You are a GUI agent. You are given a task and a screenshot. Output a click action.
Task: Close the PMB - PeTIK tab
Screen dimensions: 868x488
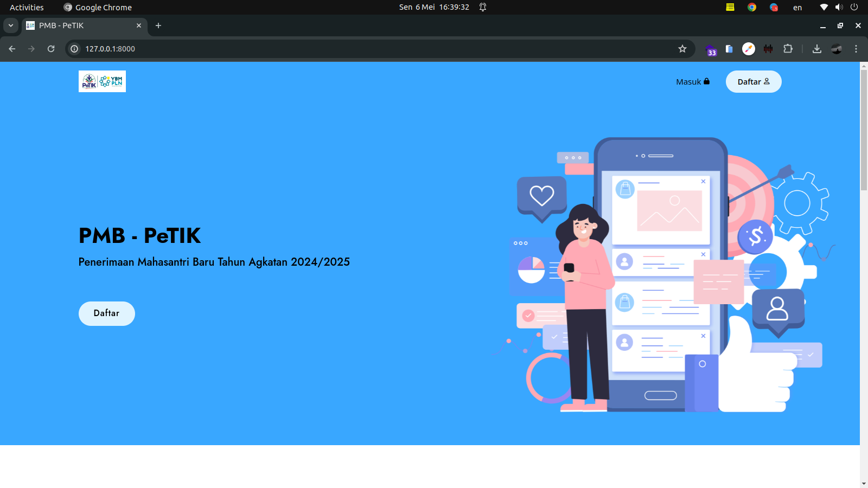tap(139, 25)
